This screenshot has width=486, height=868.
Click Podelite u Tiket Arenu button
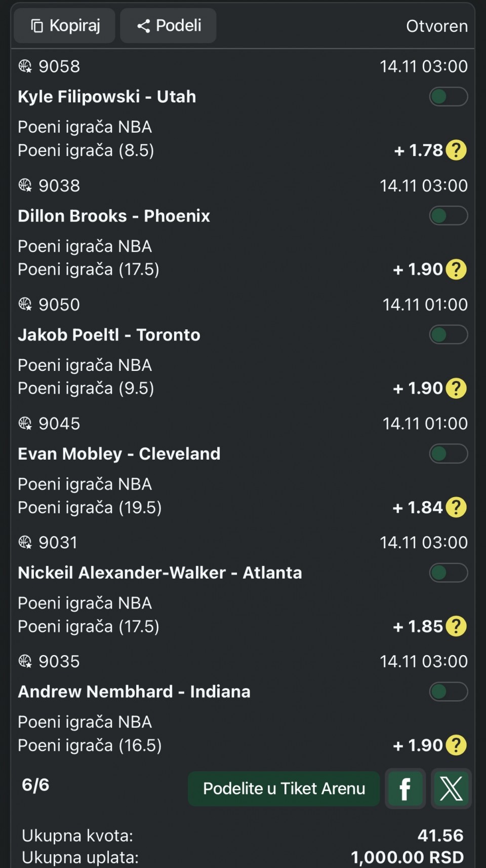point(283,788)
